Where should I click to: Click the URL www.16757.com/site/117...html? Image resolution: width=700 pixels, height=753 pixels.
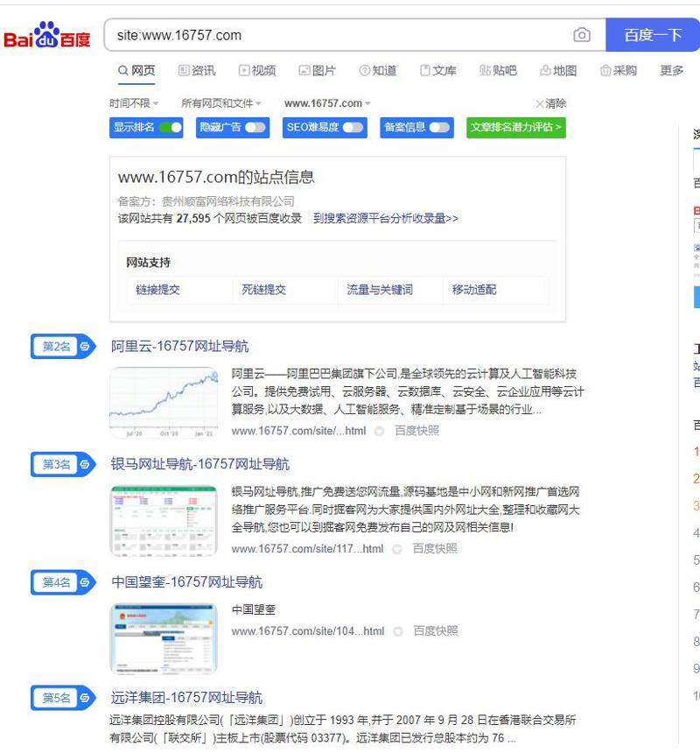pyautogui.click(x=307, y=548)
